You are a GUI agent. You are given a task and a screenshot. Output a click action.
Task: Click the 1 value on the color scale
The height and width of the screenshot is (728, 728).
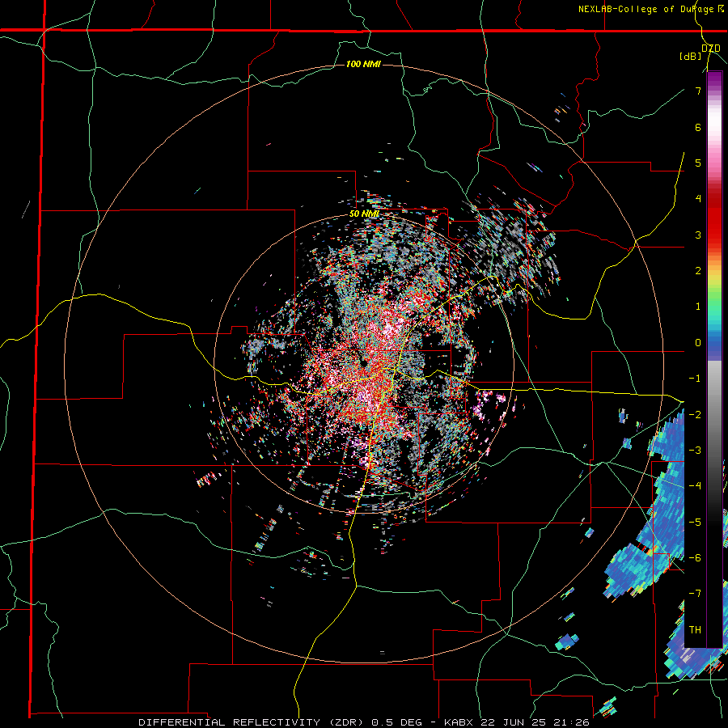[698, 307]
